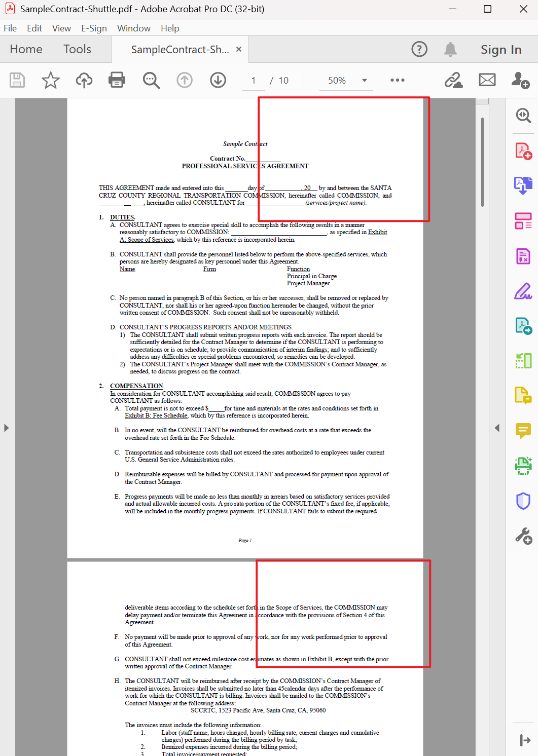
Task: Open the Edit PDF tool
Action: tap(523, 220)
